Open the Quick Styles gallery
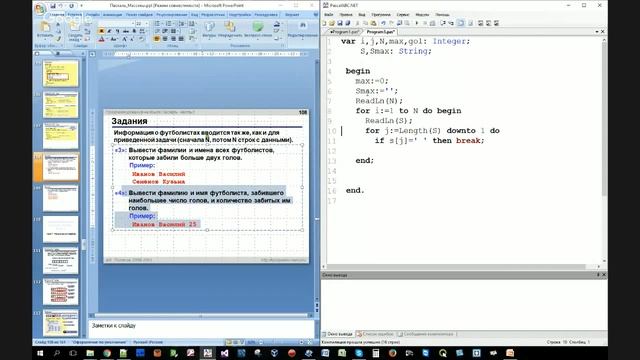 [258, 30]
